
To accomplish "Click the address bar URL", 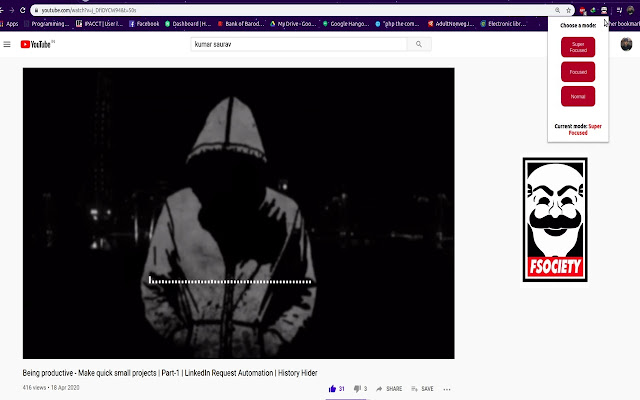I will [89, 10].
